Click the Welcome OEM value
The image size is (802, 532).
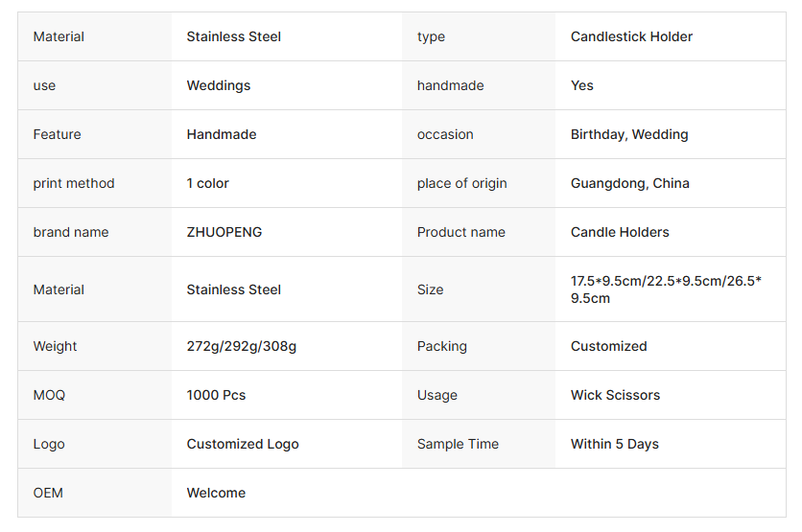tap(216, 493)
